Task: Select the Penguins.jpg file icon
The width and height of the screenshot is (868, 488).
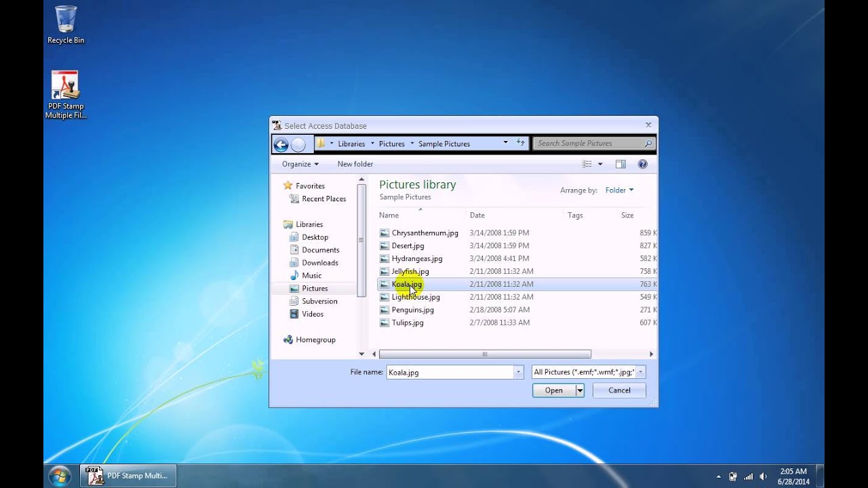Action: pos(384,310)
